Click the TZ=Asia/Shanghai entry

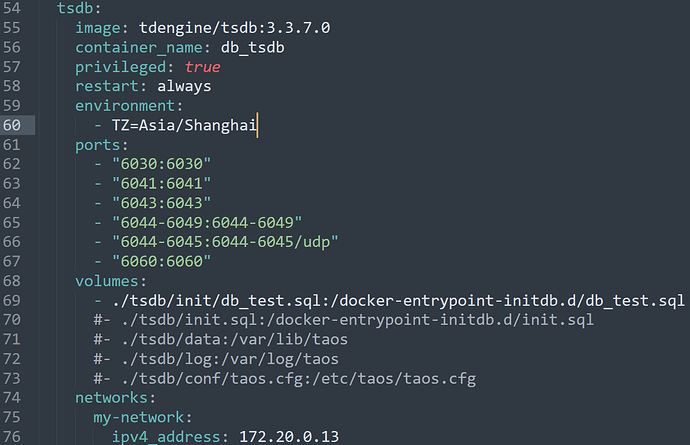[184, 125]
